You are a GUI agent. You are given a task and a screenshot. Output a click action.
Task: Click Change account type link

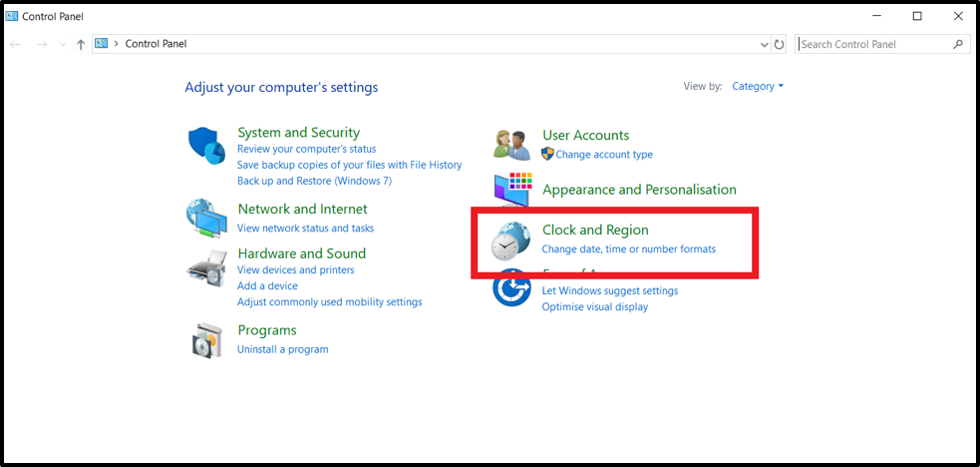pos(604,155)
